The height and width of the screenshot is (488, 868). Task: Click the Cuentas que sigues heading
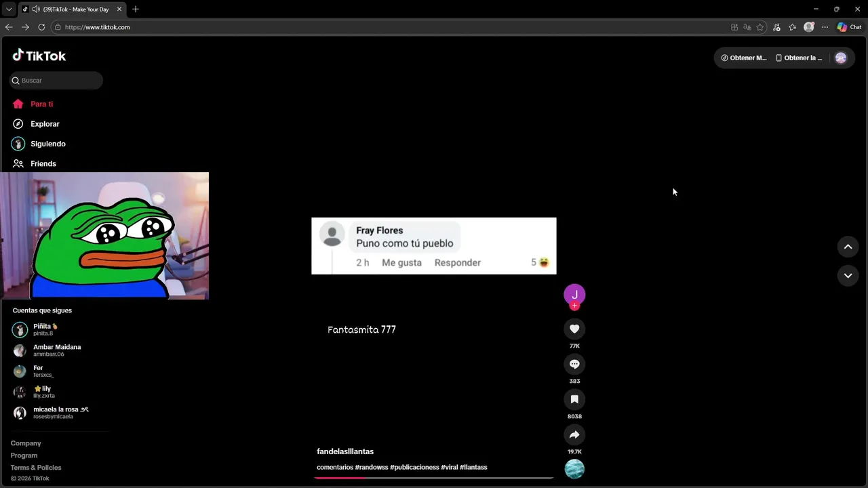[x=42, y=310]
